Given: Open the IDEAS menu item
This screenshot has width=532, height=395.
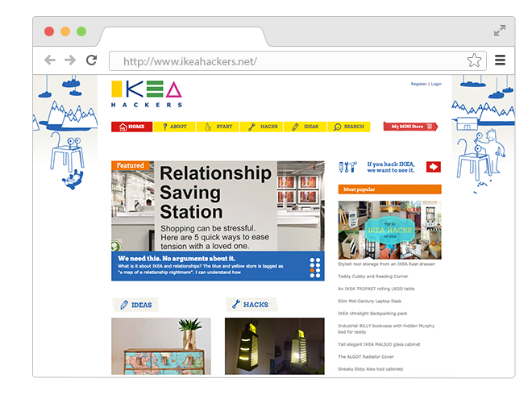Looking at the screenshot, I should [305, 127].
